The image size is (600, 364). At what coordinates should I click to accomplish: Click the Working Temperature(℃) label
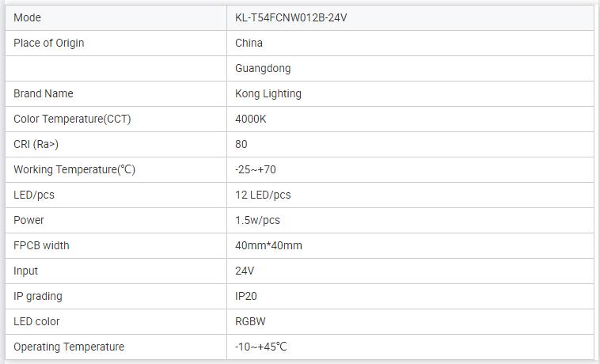76,169
